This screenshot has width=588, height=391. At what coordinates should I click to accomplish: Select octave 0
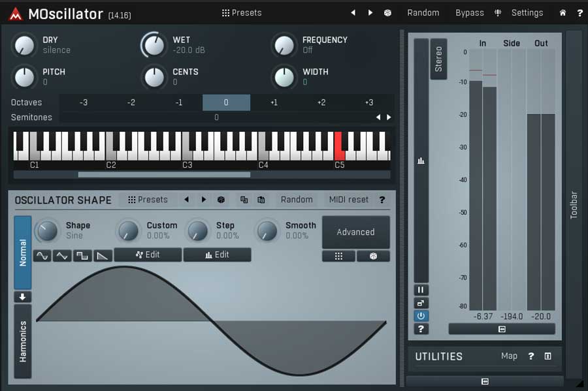click(x=226, y=102)
